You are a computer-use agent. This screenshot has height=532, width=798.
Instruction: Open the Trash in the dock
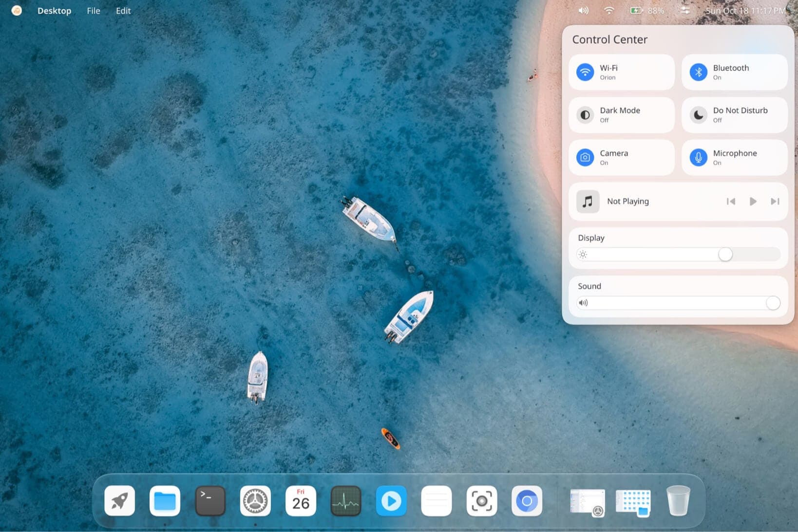(678, 501)
